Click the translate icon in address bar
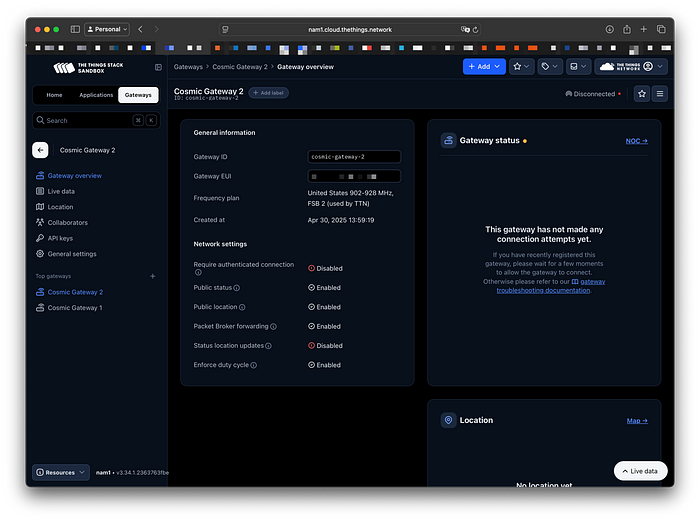 click(x=465, y=29)
